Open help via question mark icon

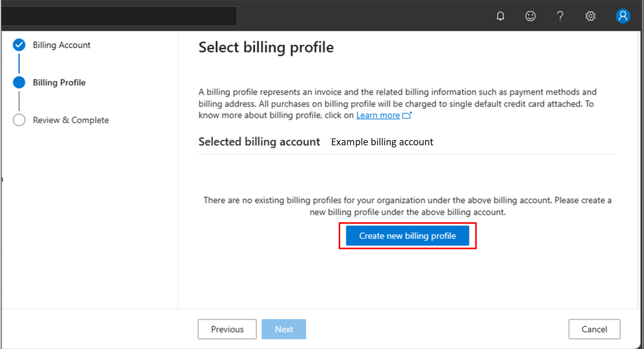tap(560, 16)
